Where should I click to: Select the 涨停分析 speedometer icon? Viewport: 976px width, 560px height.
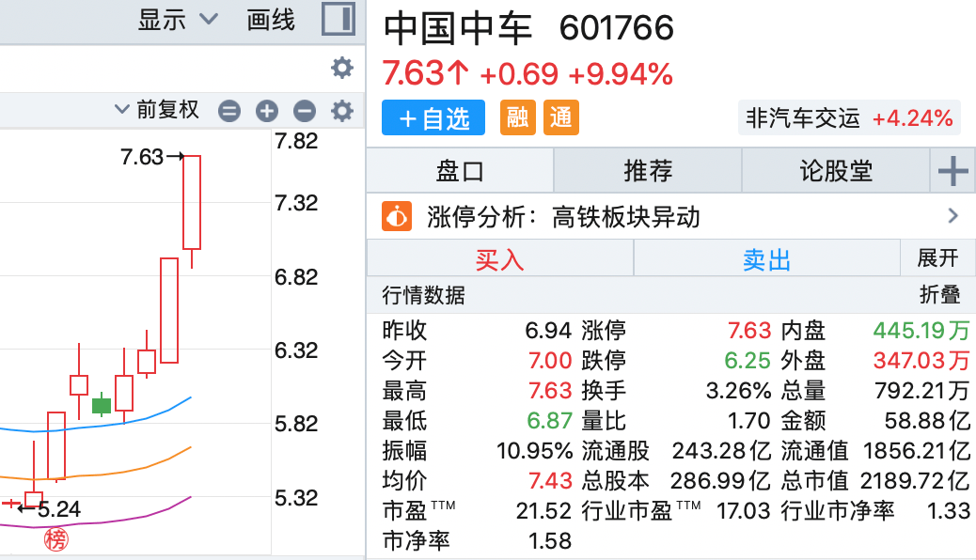click(x=396, y=215)
